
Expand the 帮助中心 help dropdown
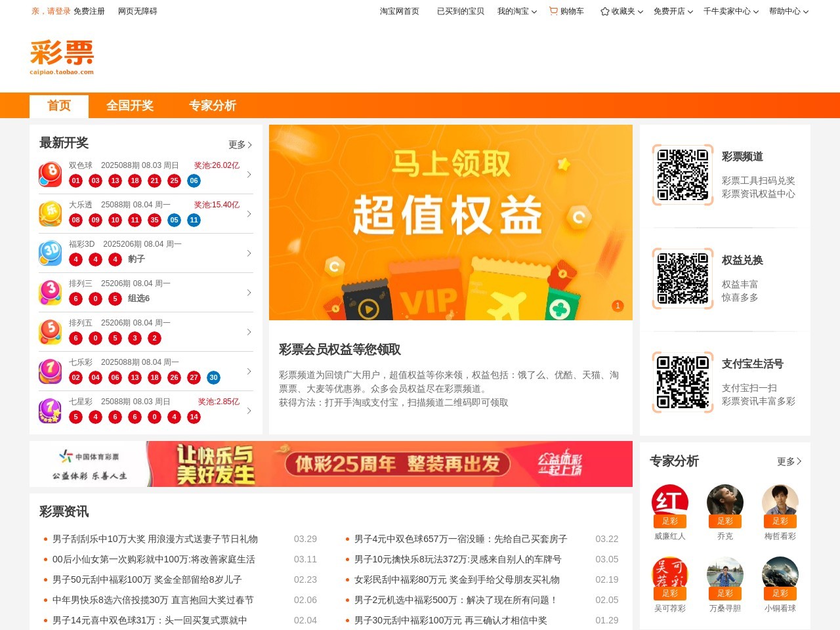tap(788, 11)
